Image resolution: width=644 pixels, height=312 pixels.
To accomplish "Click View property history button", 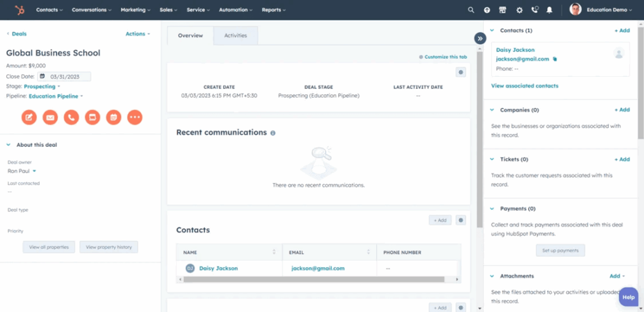I will click(109, 247).
